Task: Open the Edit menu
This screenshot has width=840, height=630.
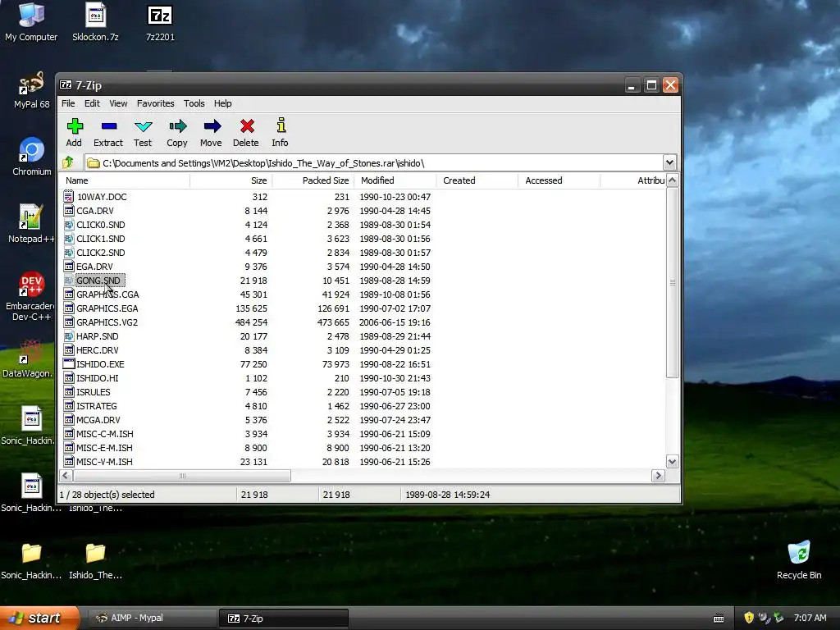Action: click(x=92, y=103)
